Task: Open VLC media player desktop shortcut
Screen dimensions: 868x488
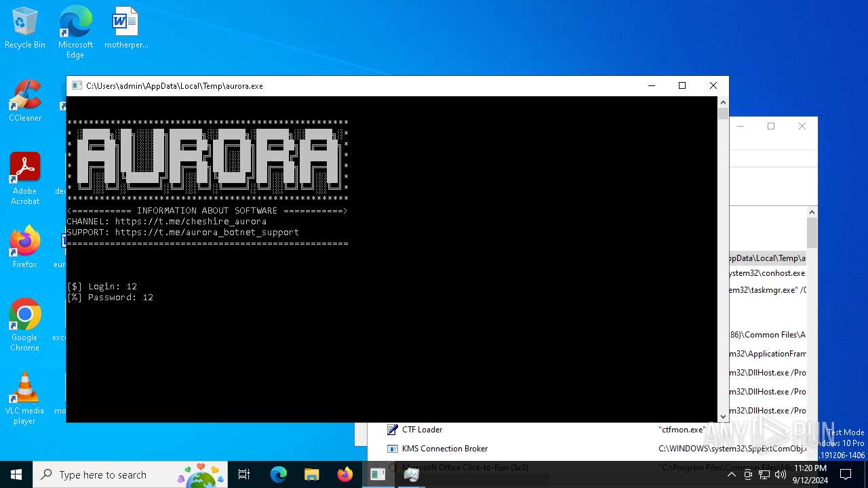Action: pos(25,399)
